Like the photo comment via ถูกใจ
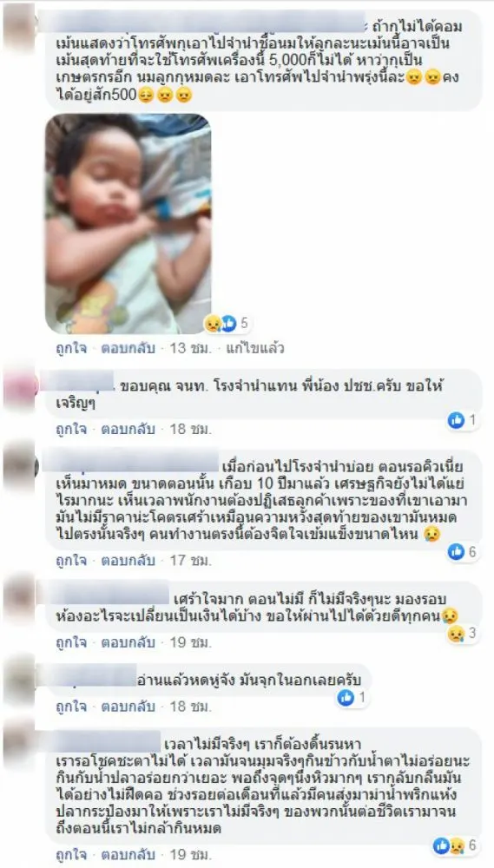494x868 pixels. pyautogui.click(x=71, y=349)
